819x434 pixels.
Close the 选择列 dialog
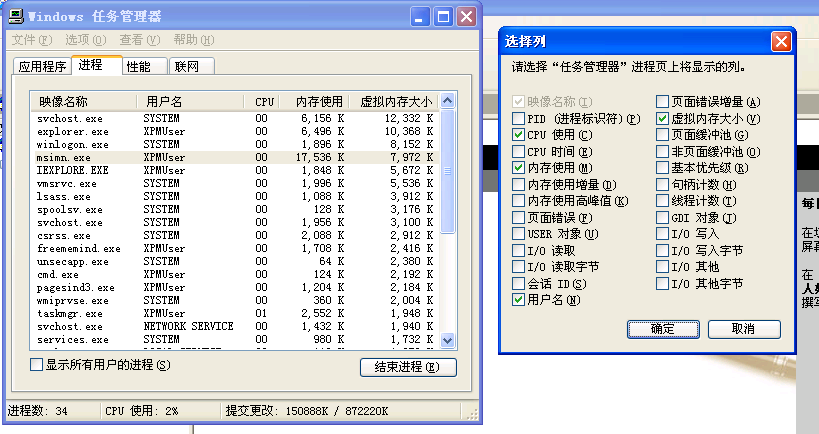pyautogui.click(x=781, y=41)
